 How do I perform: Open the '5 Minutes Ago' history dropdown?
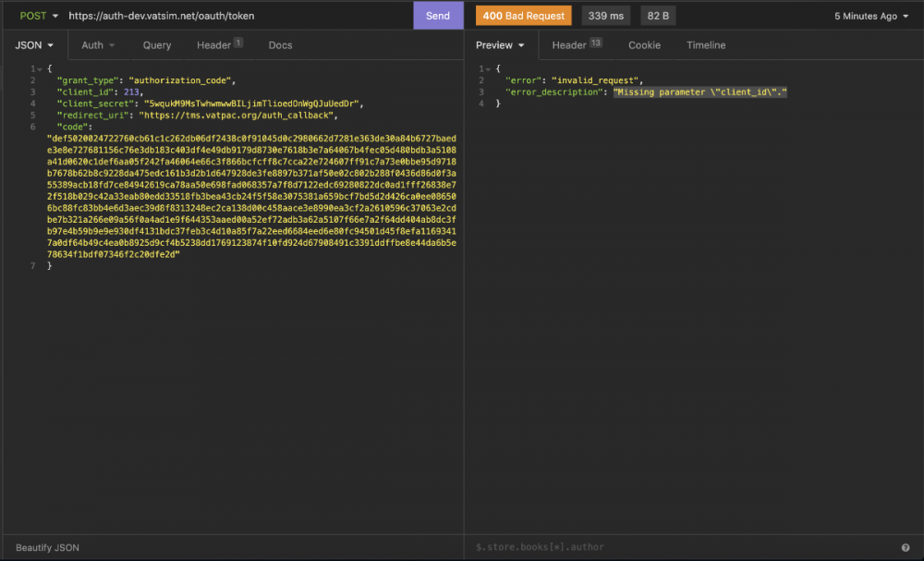[870, 16]
